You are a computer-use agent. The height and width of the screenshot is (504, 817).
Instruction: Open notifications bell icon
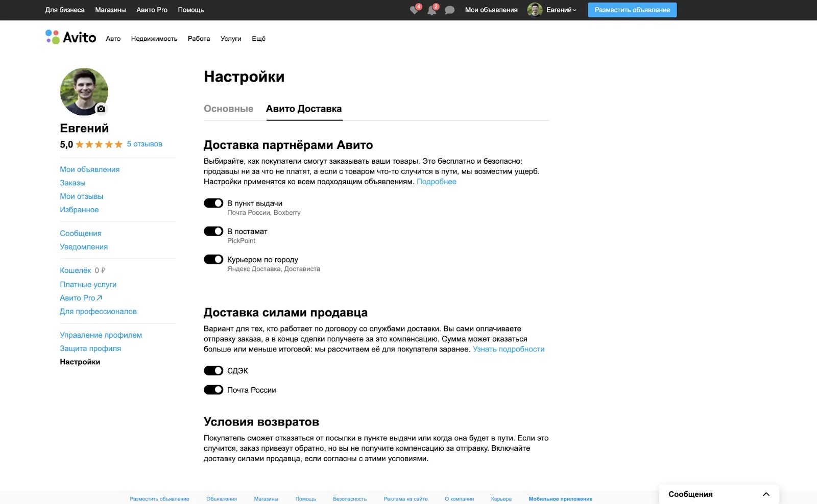(x=432, y=10)
